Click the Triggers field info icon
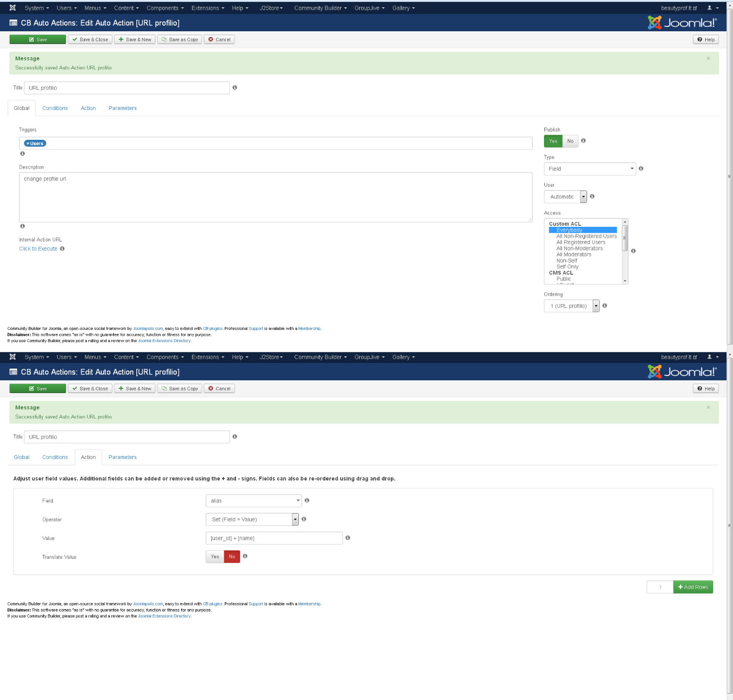733x700 pixels. 22,153
